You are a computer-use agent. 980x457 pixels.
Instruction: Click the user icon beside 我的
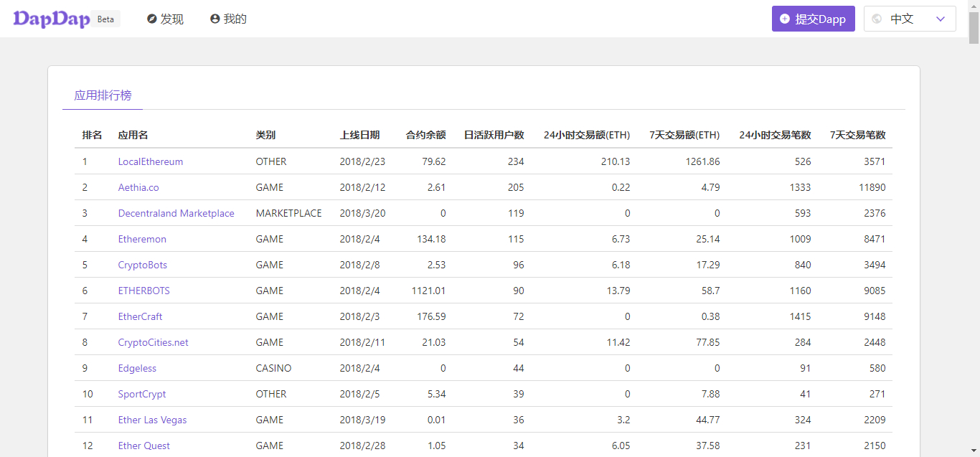pyautogui.click(x=215, y=19)
